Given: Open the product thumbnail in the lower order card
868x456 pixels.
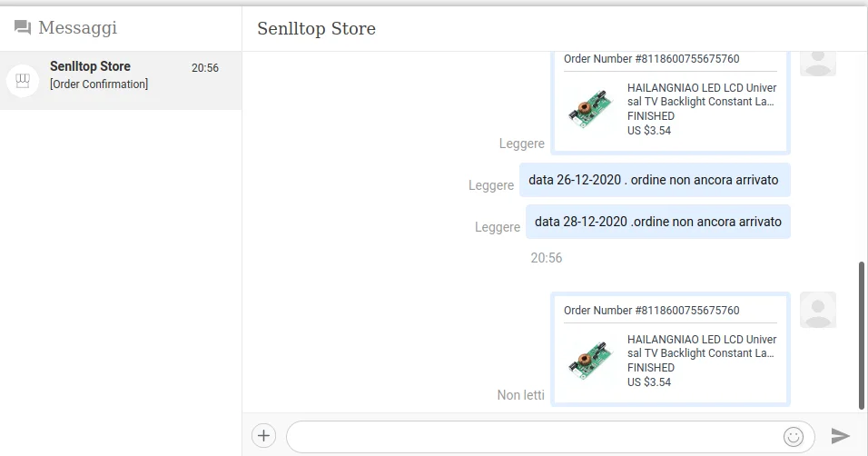Looking at the screenshot, I should click(x=590, y=359).
